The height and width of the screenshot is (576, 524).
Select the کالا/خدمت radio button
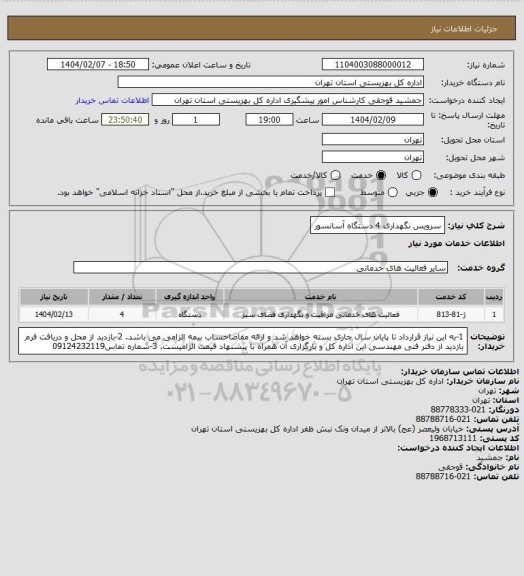click(x=335, y=175)
